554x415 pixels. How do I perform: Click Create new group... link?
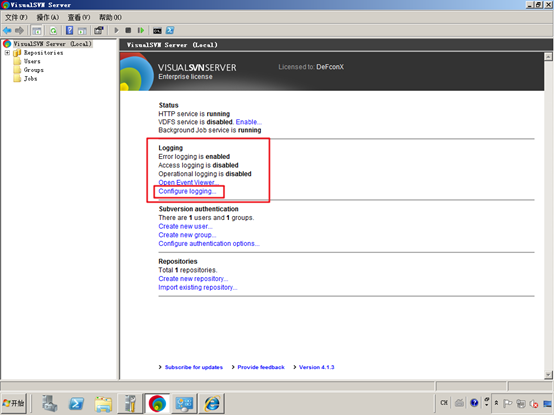(187, 235)
